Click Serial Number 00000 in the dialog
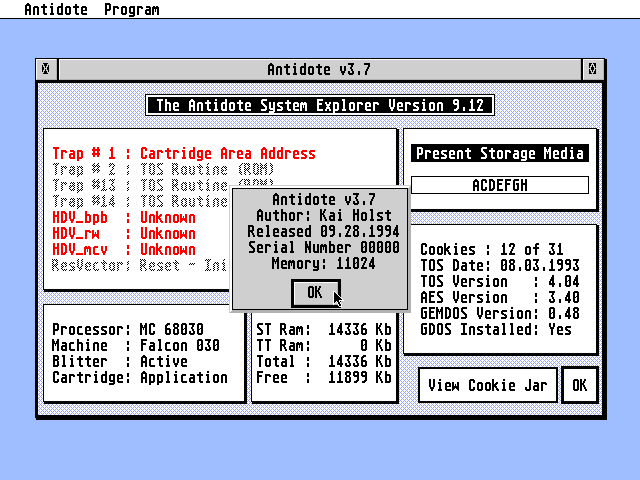 [324, 247]
